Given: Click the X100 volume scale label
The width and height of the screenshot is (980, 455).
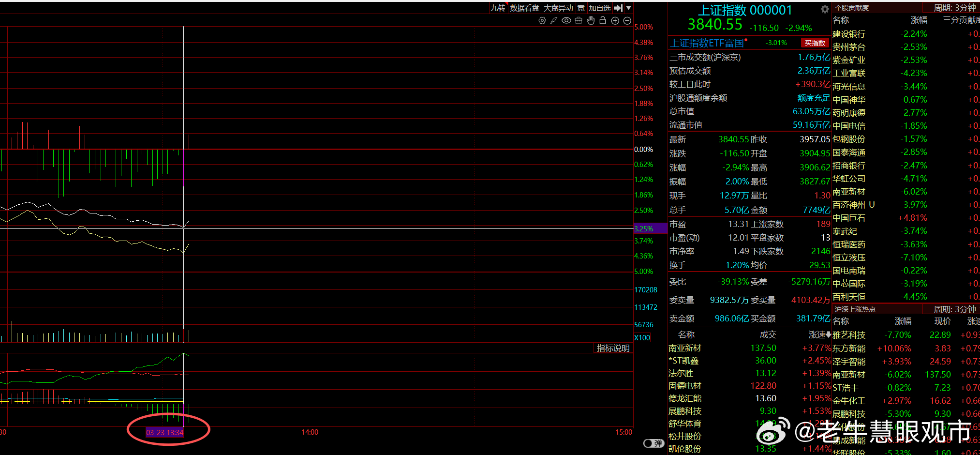Looking at the screenshot, I should (x=642, y=337).
